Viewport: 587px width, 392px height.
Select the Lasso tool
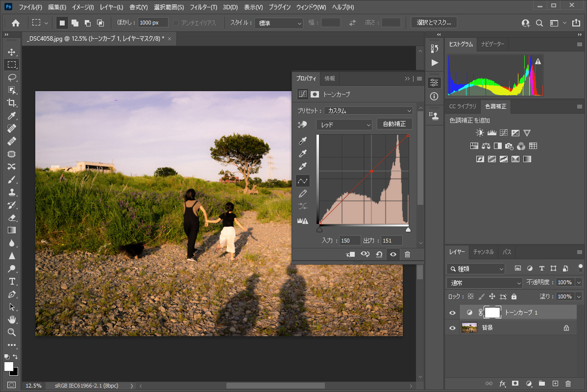[x=12, y=77]
